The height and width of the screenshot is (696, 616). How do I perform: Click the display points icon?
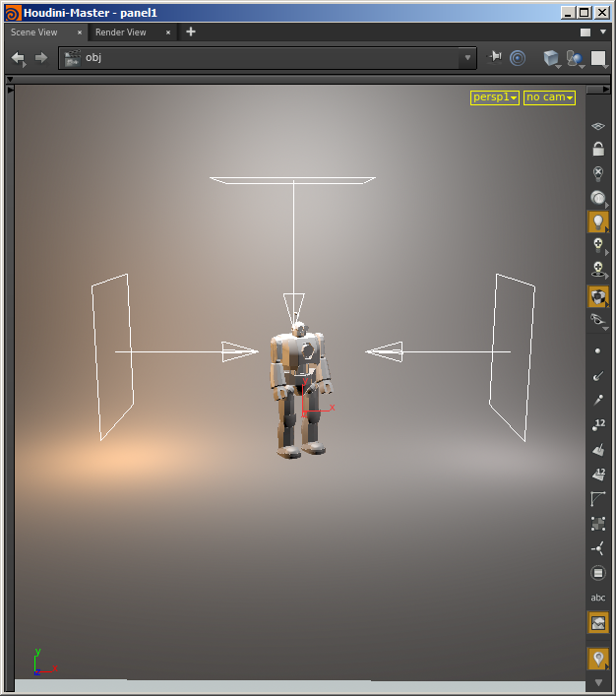(x=597, y=351)
